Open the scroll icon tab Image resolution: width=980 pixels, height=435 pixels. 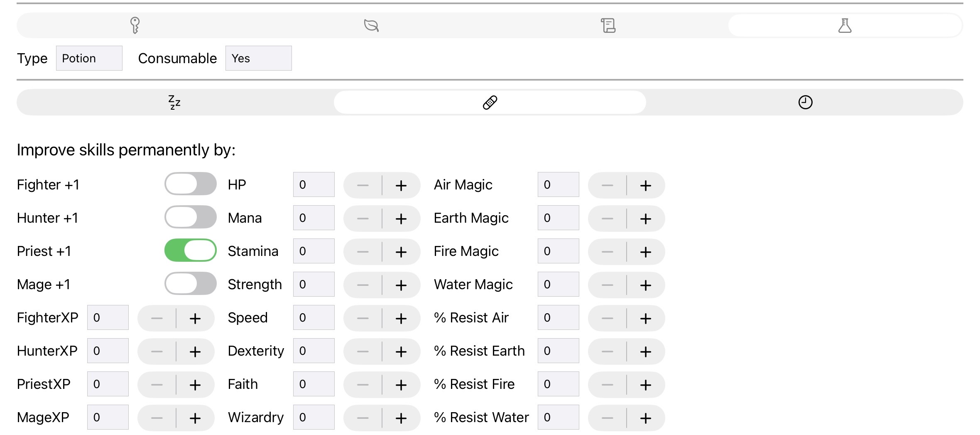click(x=608, y=25)
